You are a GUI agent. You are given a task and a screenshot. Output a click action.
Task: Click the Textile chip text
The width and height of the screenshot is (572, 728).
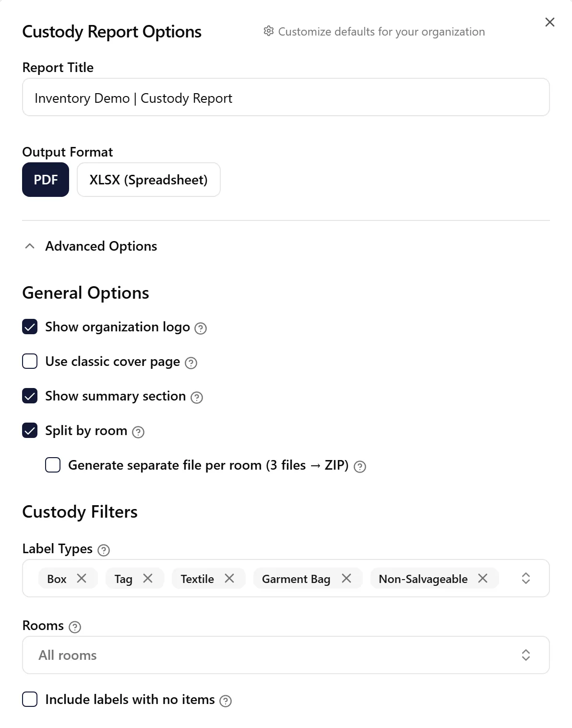point(197,579)
